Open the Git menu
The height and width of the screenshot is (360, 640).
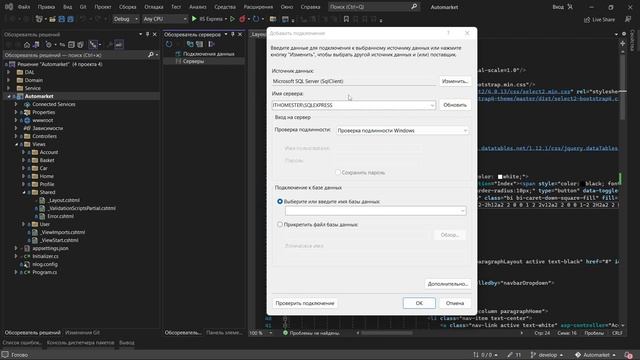(83, 7)
